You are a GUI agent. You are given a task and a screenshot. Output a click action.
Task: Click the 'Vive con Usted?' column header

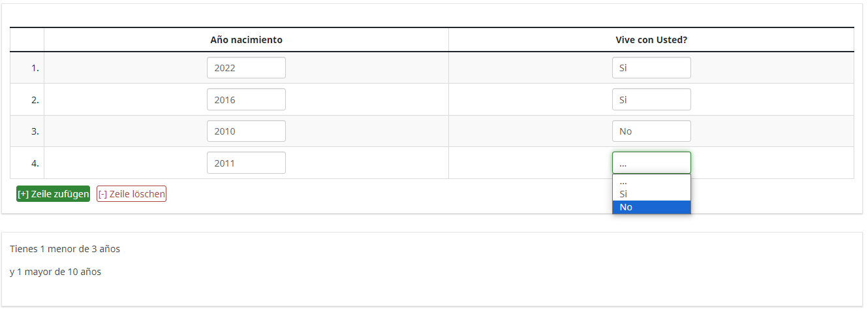click(x=651, y=40)
